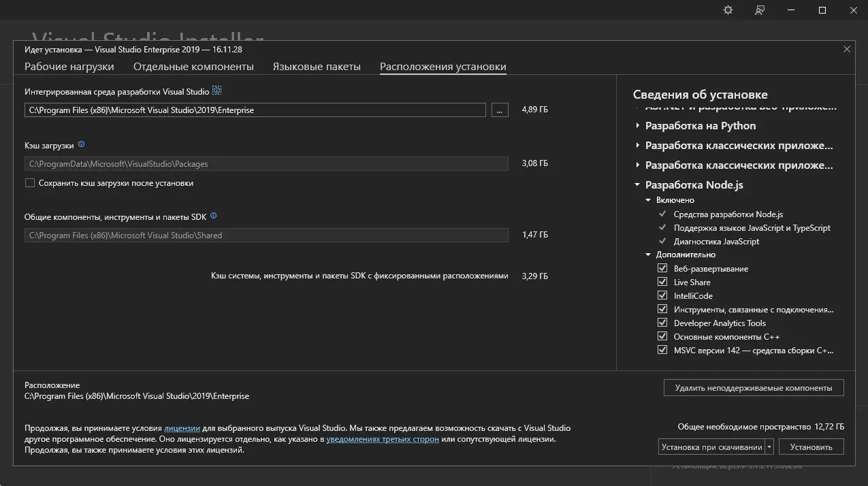Click info icon beside Общие компоненты SDK label
This screenshot has width=868, height=486.
point(214,216)
